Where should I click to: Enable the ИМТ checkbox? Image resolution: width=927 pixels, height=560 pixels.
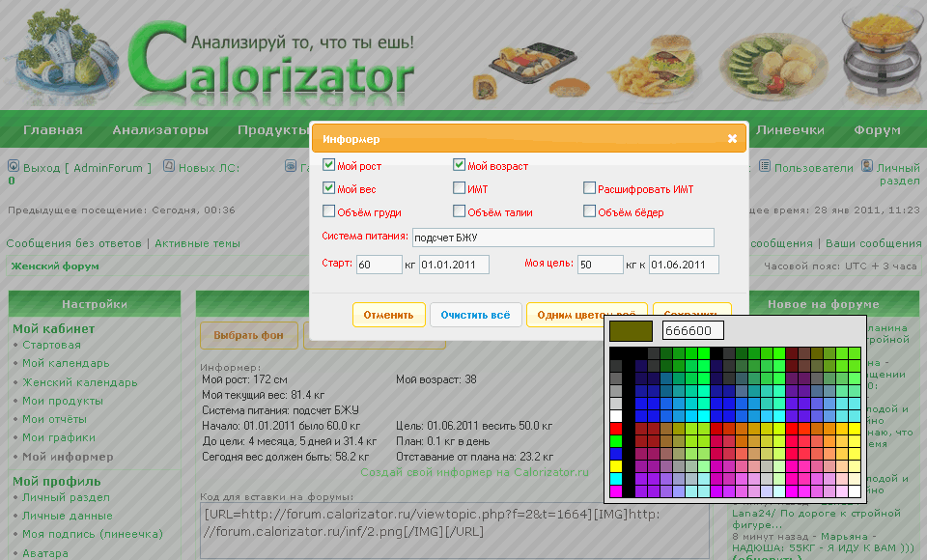point(460,188)
